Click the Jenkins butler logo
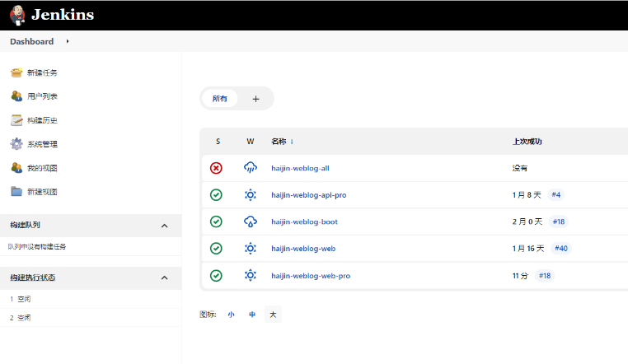Screen dimensions: 628x364 pos(17,15)
